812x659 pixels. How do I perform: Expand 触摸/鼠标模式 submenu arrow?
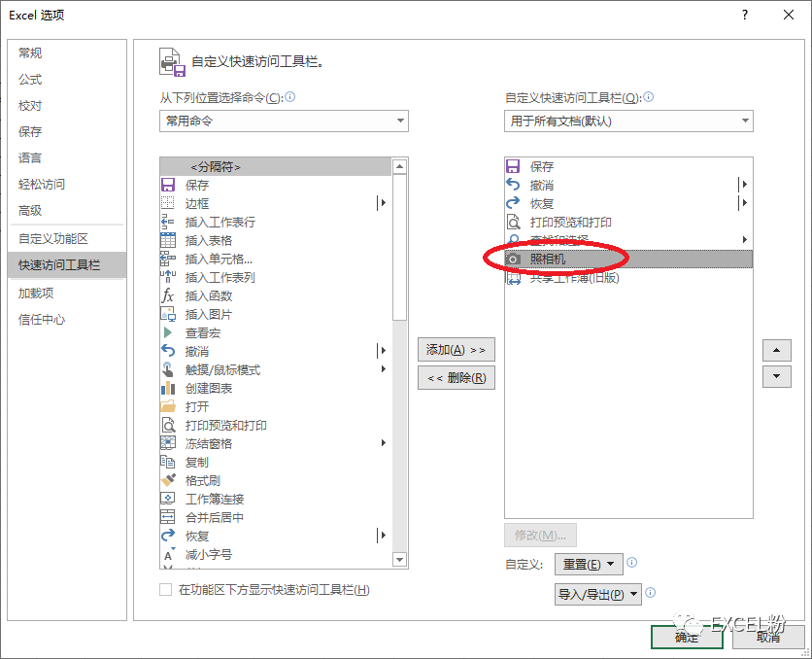point(384,369)
